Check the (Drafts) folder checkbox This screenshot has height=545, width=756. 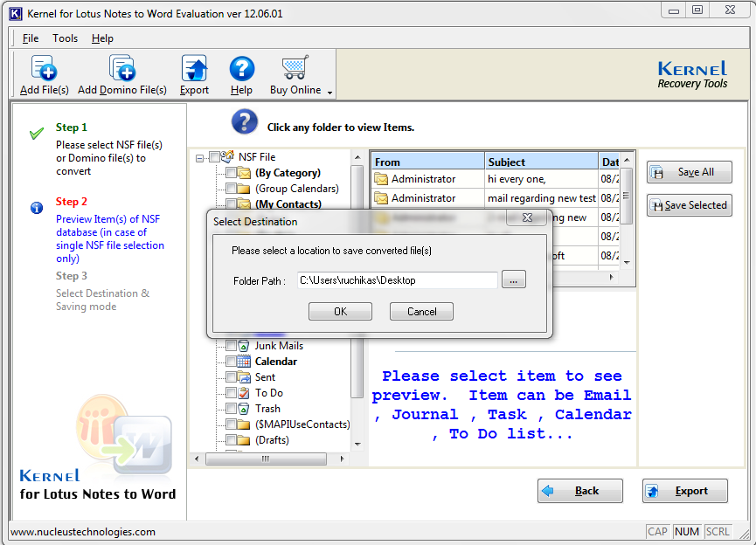pos(231,440)
